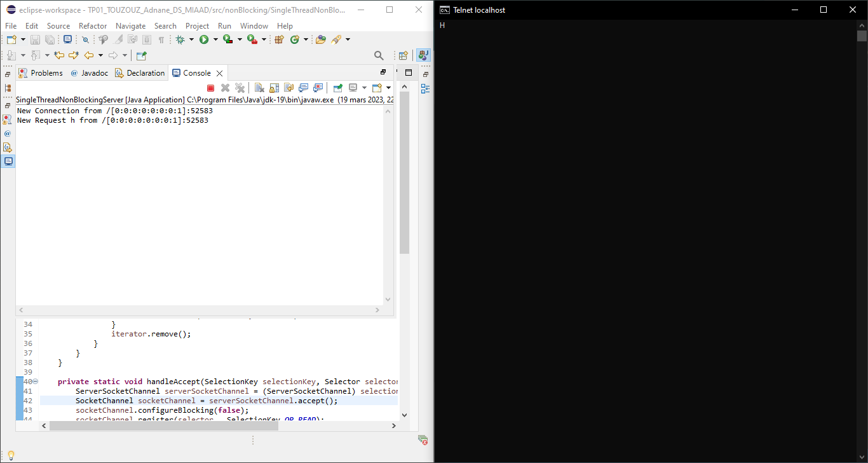Click the editor horizontal scrollbar thumb
This screenshot has width=868, height=463.
tap(164, 425)
